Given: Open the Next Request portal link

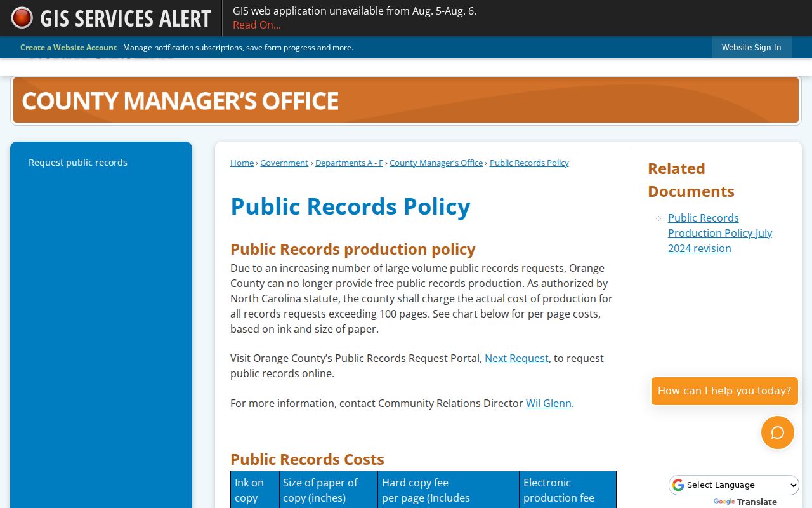Looking at the screenshot, I should click(x=516, y=358).
